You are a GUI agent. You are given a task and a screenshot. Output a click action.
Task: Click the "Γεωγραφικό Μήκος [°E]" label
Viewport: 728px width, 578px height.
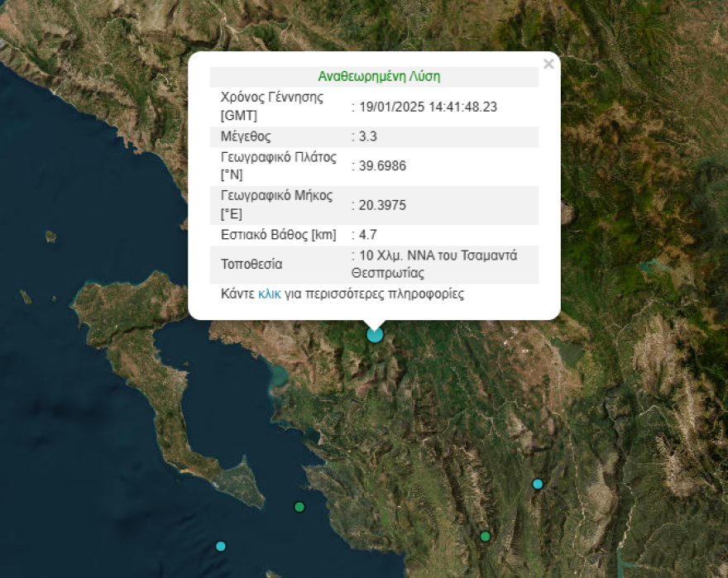click(276, 205)
